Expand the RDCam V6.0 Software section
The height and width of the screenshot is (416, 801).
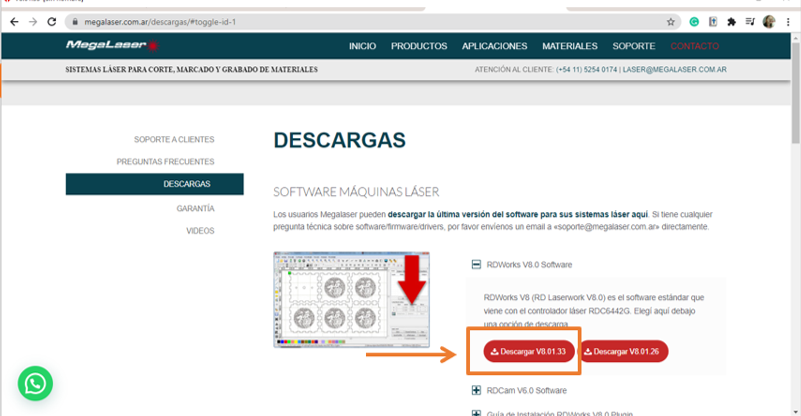coord(476,390)
